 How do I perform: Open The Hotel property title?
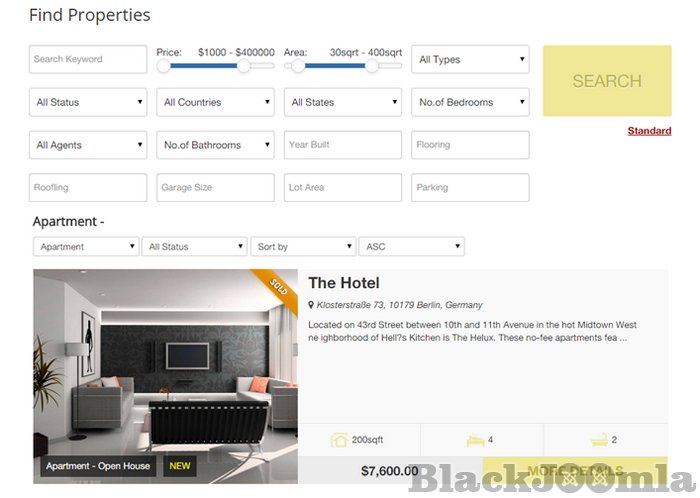[344, 283]
